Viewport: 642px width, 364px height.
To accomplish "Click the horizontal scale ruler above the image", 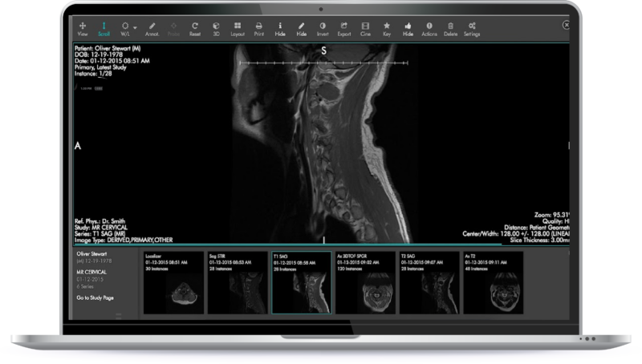I will [x=324, y=63].
